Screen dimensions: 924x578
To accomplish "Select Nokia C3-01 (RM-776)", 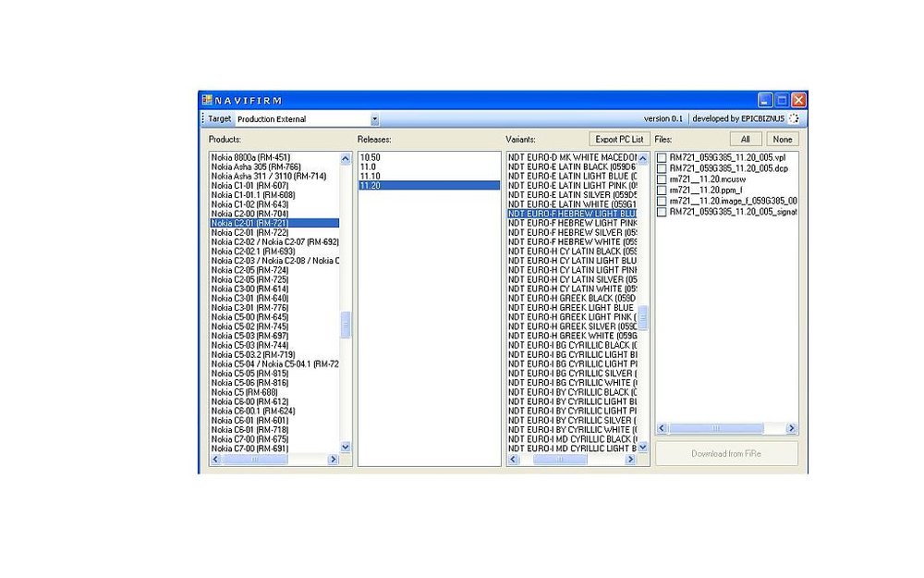I will tap(274, 308).
